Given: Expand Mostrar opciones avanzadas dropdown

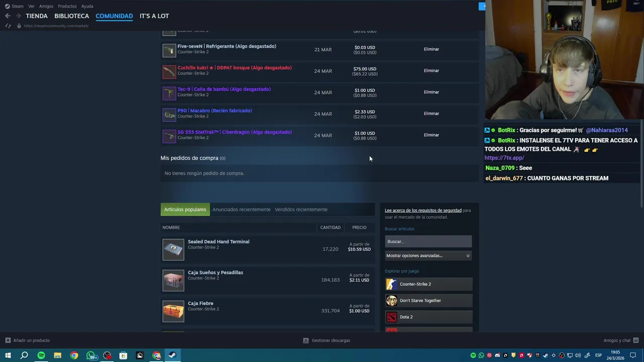Looking at the screenshot, I should 428,255.
